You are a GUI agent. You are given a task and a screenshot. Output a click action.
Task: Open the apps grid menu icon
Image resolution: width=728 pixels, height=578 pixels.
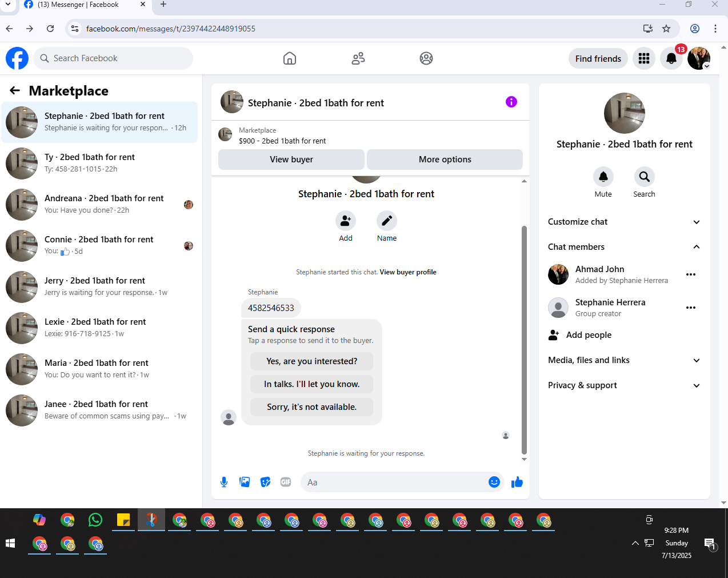pos(644,58)
